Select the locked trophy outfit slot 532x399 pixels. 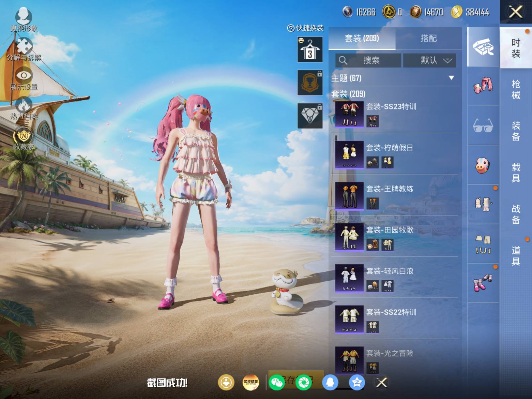310,83
